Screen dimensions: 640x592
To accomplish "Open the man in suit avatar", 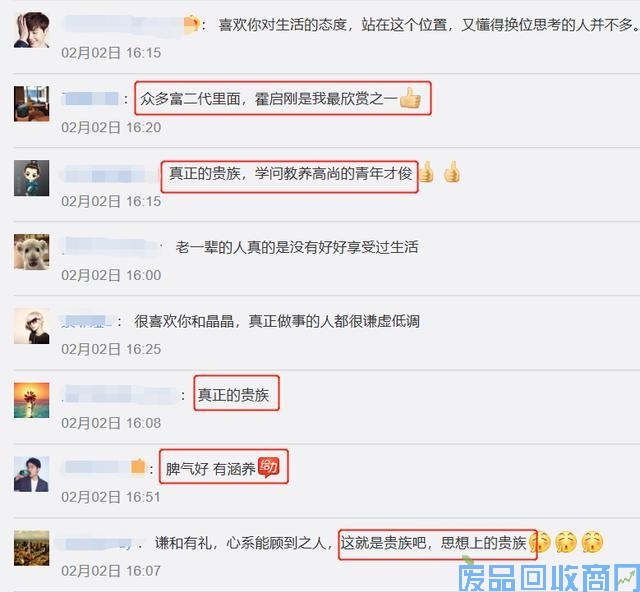I will (x=31, y=474).
